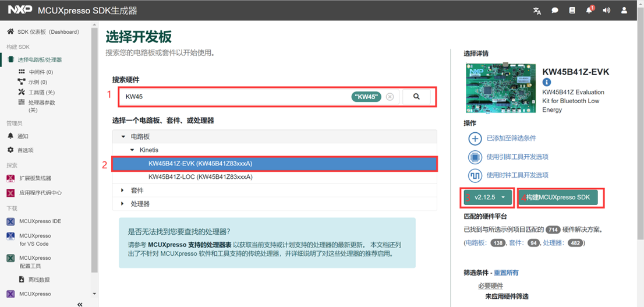
Task: Click the blue info icon under KW45B41Z-EVK
Action: (547, 82)
